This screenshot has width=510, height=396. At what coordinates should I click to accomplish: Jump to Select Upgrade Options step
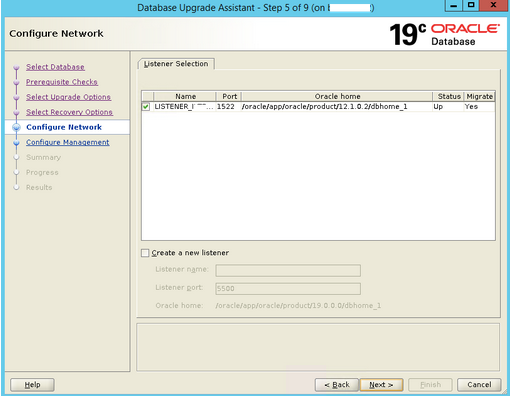pos(68,97)
